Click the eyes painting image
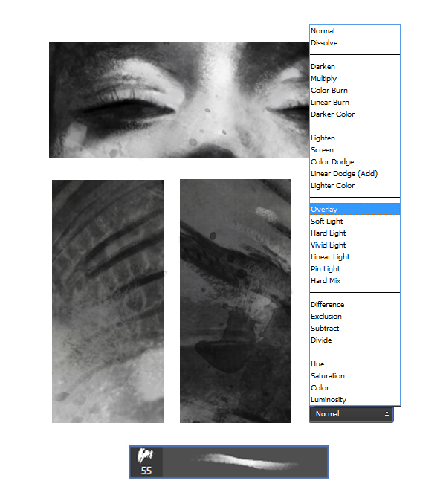Image resolution: width=446 pixels, height=504 pixels. (x=179, y=100)
